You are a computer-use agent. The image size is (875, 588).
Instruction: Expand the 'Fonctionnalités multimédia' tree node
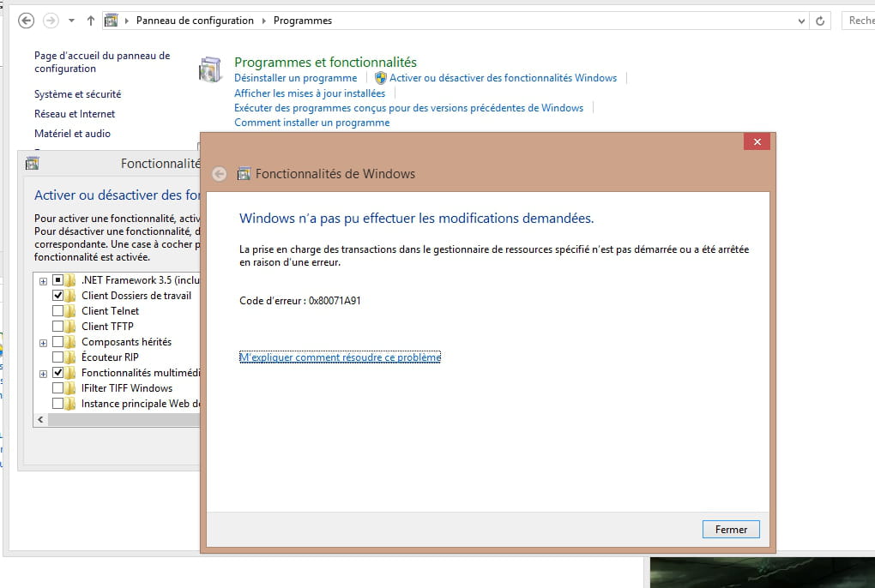click(43, 374)
